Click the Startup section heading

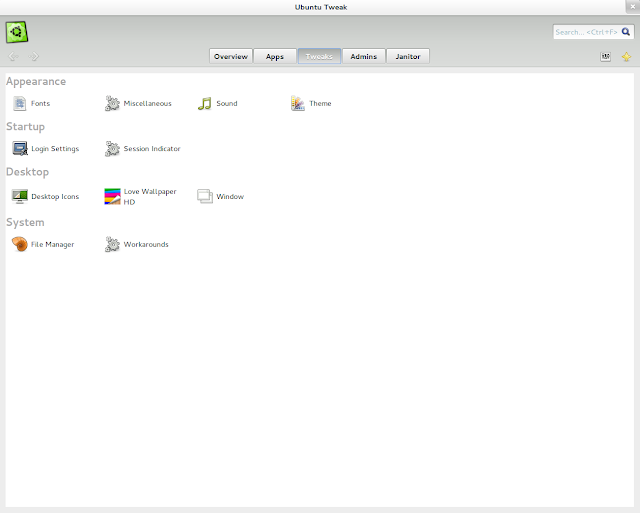[x=25, y=127]
